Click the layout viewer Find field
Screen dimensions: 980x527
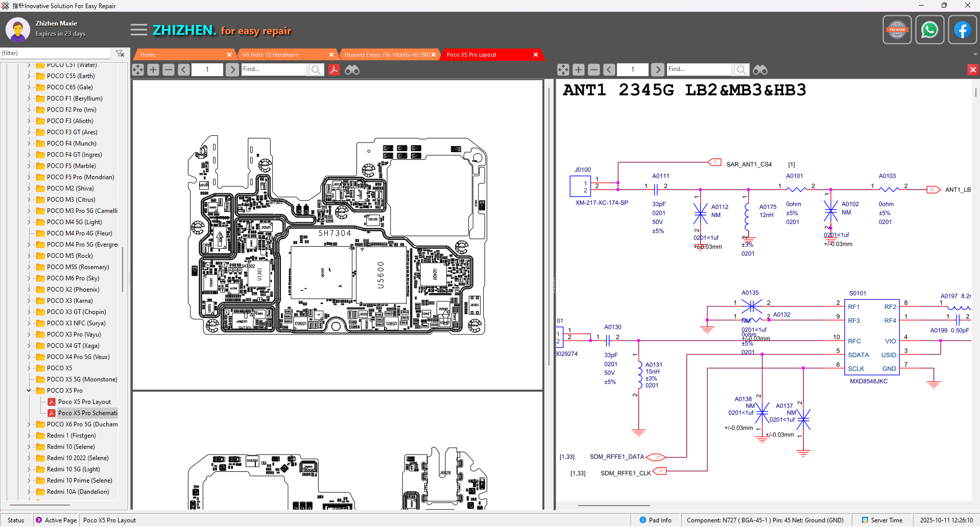(275, 69)
